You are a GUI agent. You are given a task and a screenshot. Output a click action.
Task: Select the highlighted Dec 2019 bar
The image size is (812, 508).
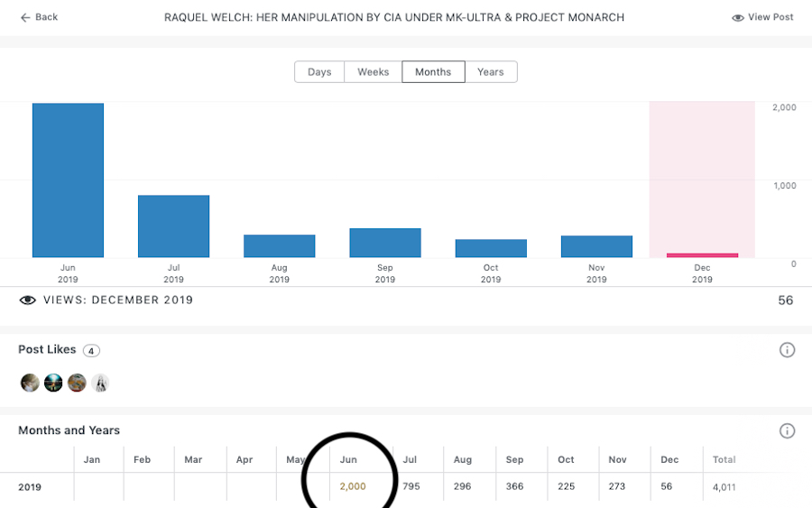[x=702, y=254]
